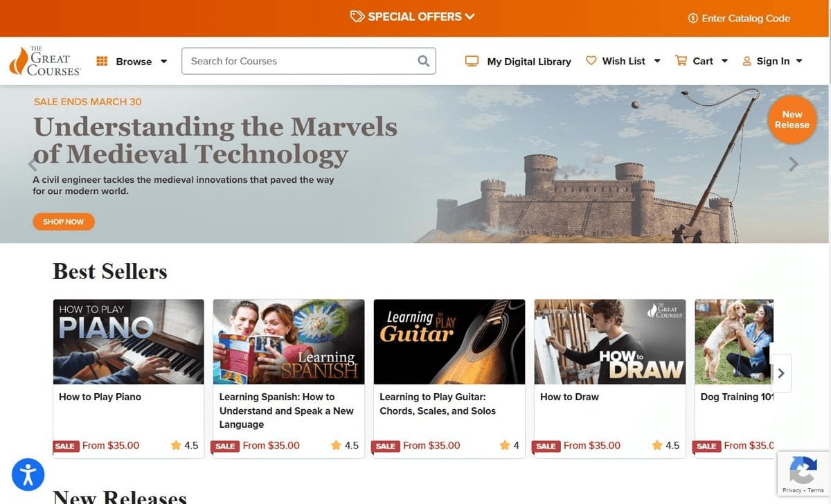
Task: Open the Wish List dropdown arrow
Action: click(x=657, y=61)
